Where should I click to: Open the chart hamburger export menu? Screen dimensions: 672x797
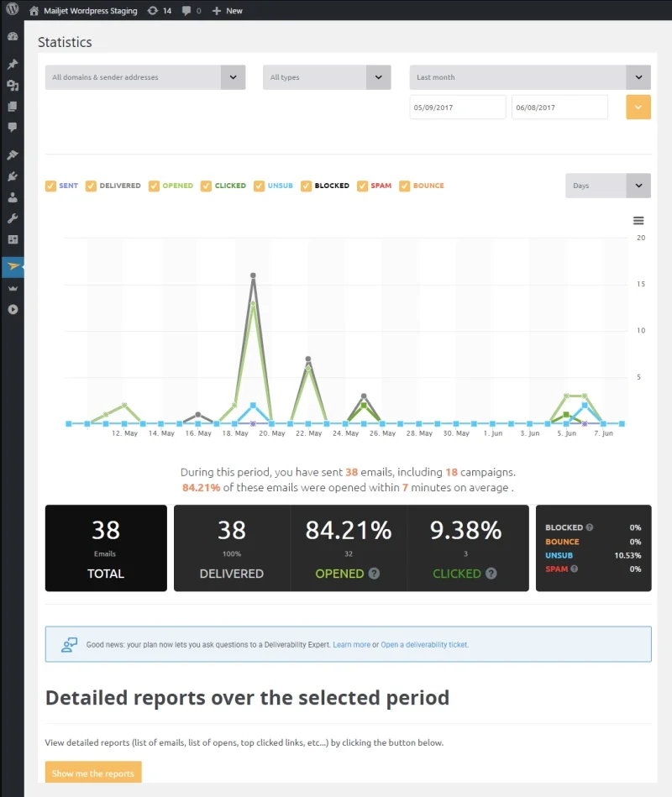click(x=638, y=221)
